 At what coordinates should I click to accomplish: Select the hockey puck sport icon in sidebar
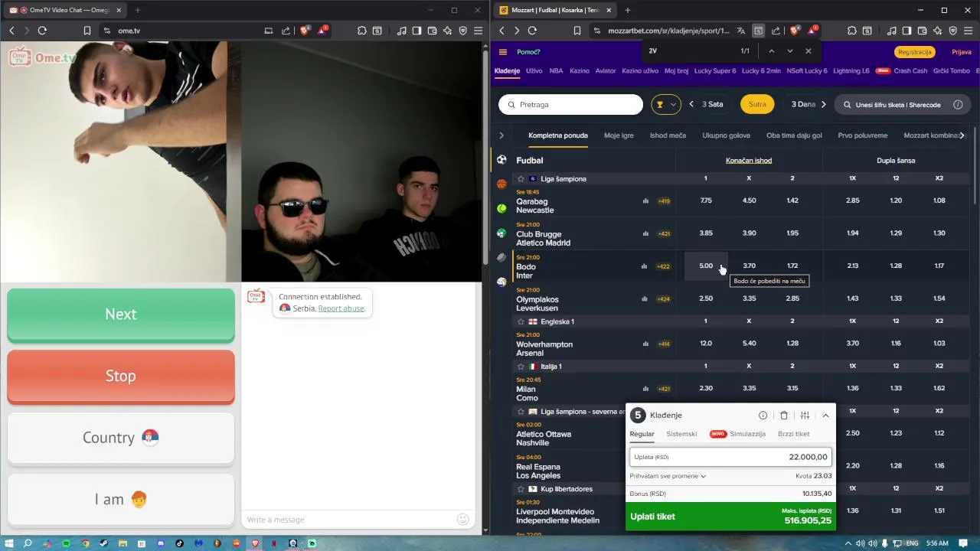tap(501, 257)
